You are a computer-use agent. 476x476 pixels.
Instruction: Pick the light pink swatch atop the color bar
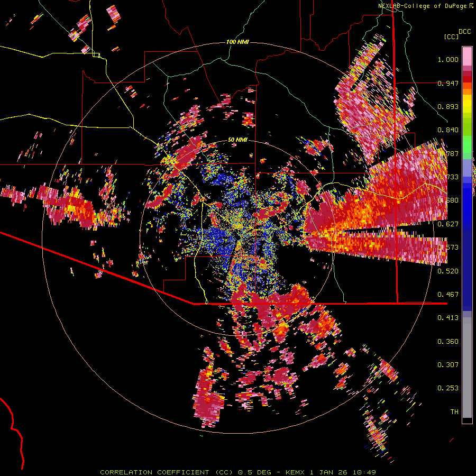467,56
